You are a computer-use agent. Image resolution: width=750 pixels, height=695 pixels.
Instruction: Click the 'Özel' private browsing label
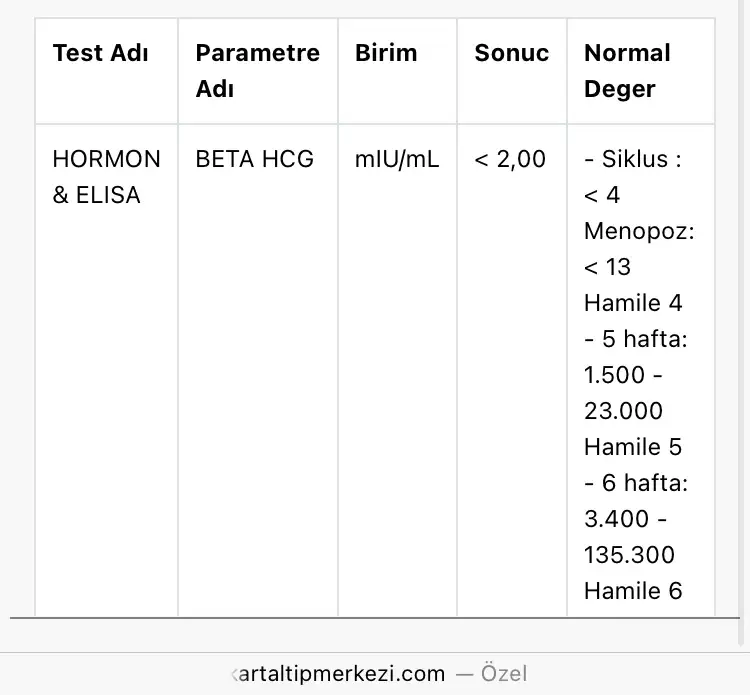pyautogui.click(x=504, y=673)
